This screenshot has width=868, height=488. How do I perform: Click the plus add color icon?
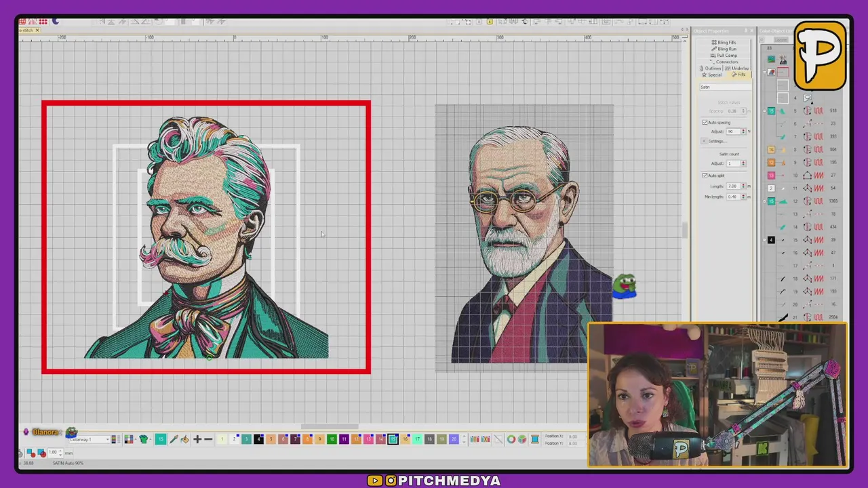coord(197,439)
